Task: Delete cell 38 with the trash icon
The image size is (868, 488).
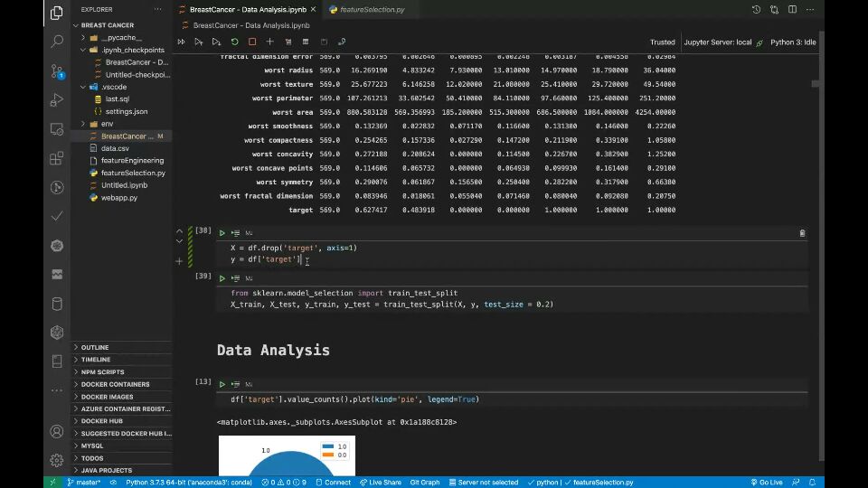Action: pos(802,233)
